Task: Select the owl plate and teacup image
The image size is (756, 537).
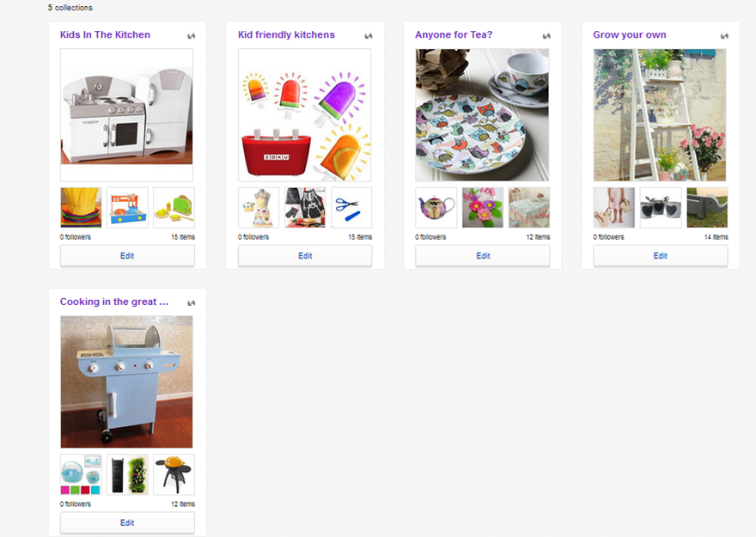Action: click(482, 115)
